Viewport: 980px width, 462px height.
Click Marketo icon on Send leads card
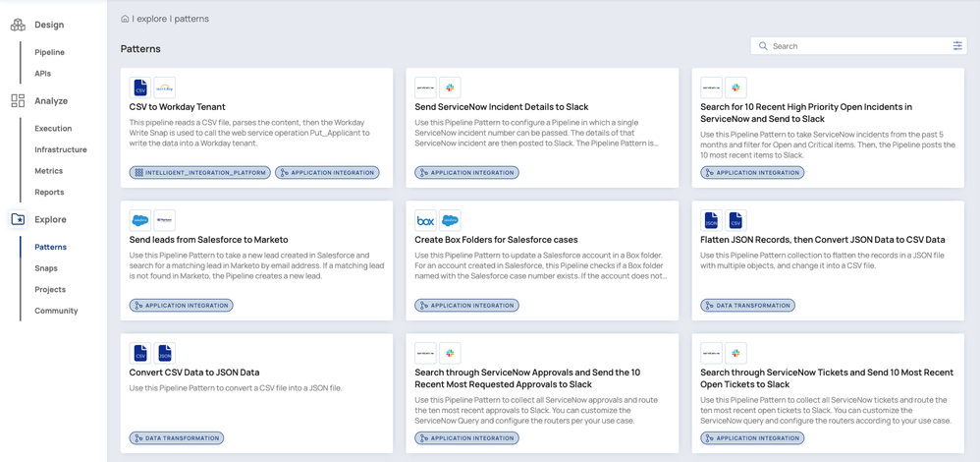[x=165, y=220]
